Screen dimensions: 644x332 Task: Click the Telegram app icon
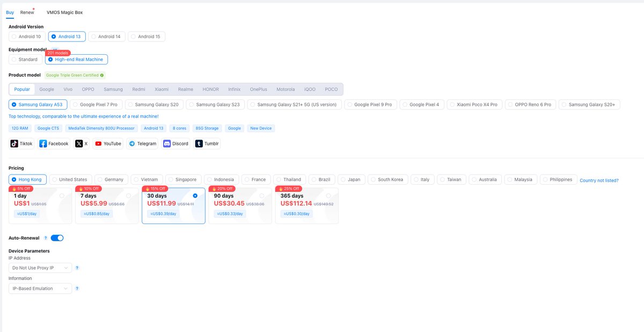coord(132,143)
